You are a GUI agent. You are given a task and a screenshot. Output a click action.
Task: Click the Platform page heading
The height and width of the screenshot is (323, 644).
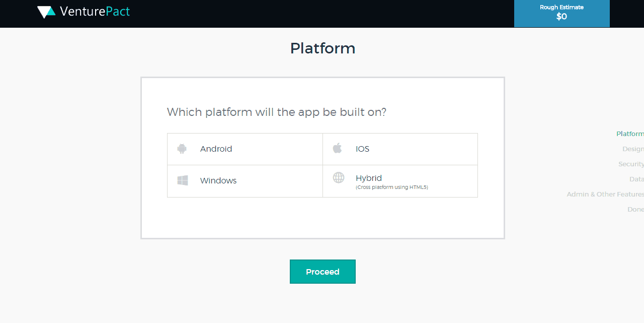(323, 48)
